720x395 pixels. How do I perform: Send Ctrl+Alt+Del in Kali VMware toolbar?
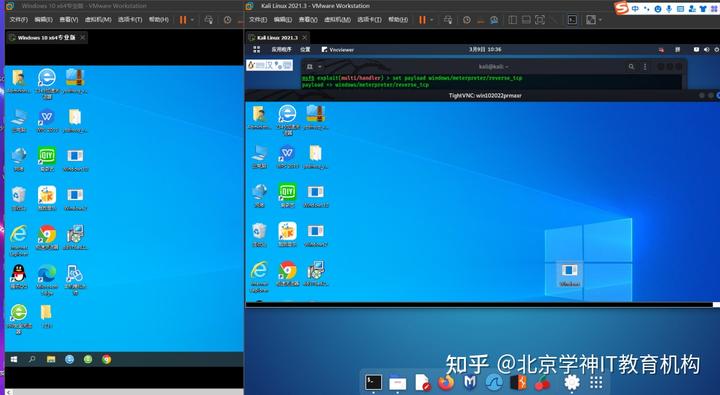pyautogui.click(x=448, y=20)
